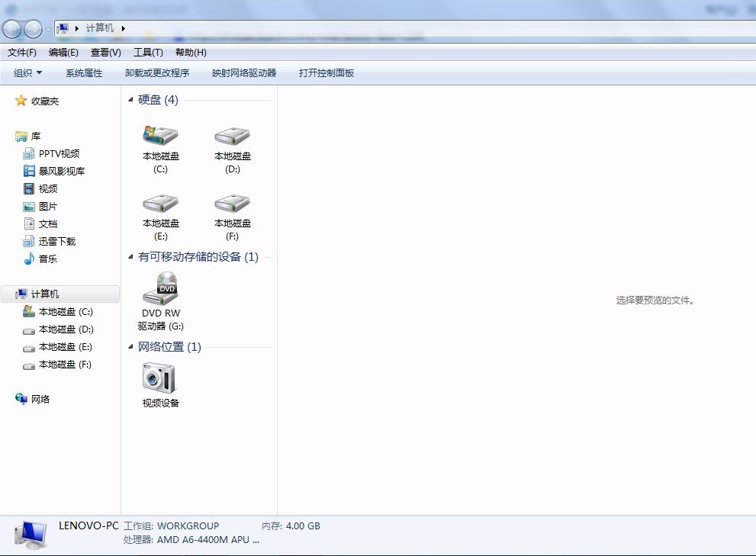Click 打开控制面板 in the toolbar
Image resolution: width=756 pixels, height=556 pixels.
pos(327,73)
